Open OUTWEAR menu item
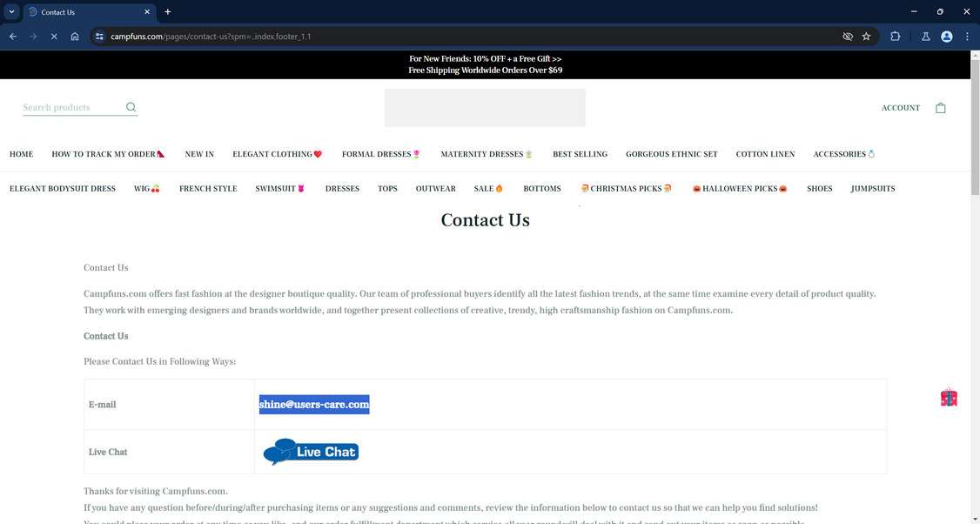Image resolution: width=980 pixels, height=524 pixels. (436, 188)
